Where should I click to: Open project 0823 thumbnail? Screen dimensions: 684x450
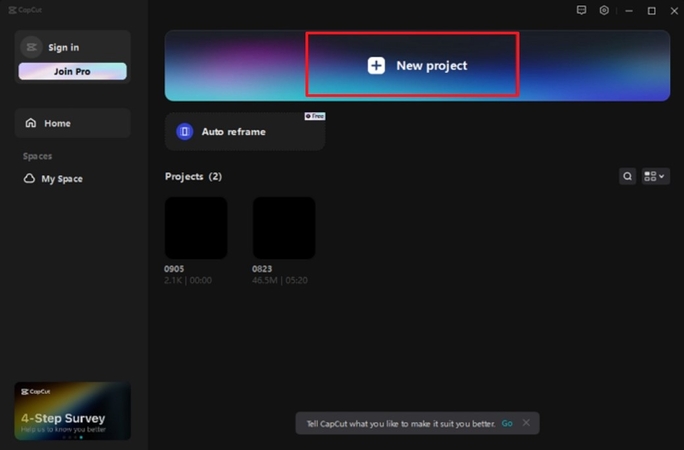[x=284, y=228]
